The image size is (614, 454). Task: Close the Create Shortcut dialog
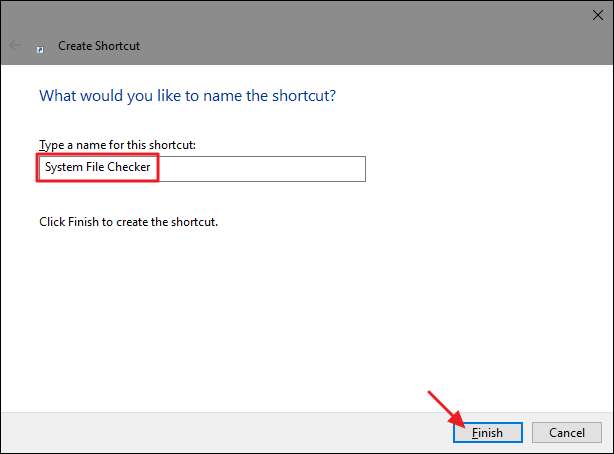click(x=598, y=16)
